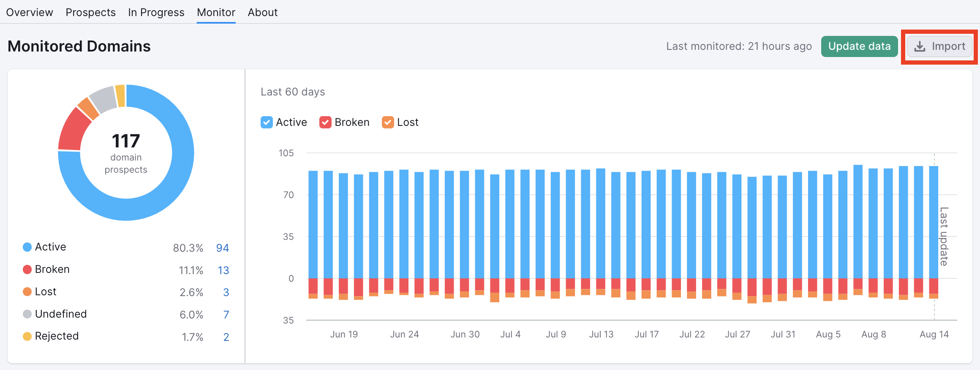Open the About tab

click(x=262, y=13)
